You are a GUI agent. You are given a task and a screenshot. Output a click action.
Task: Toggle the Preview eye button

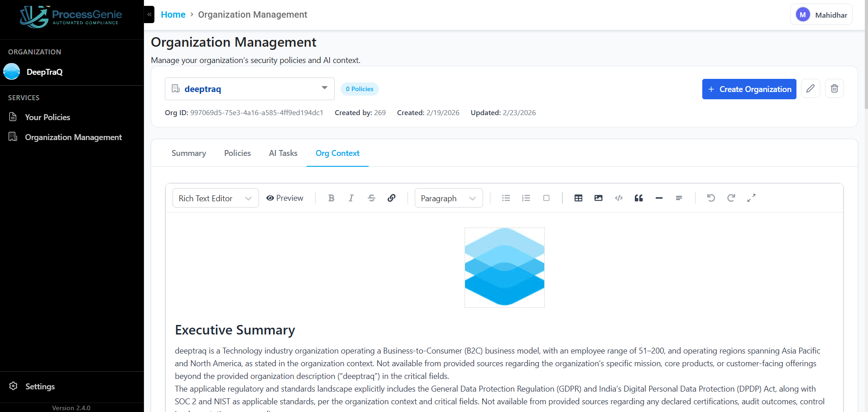pos(285,198)
